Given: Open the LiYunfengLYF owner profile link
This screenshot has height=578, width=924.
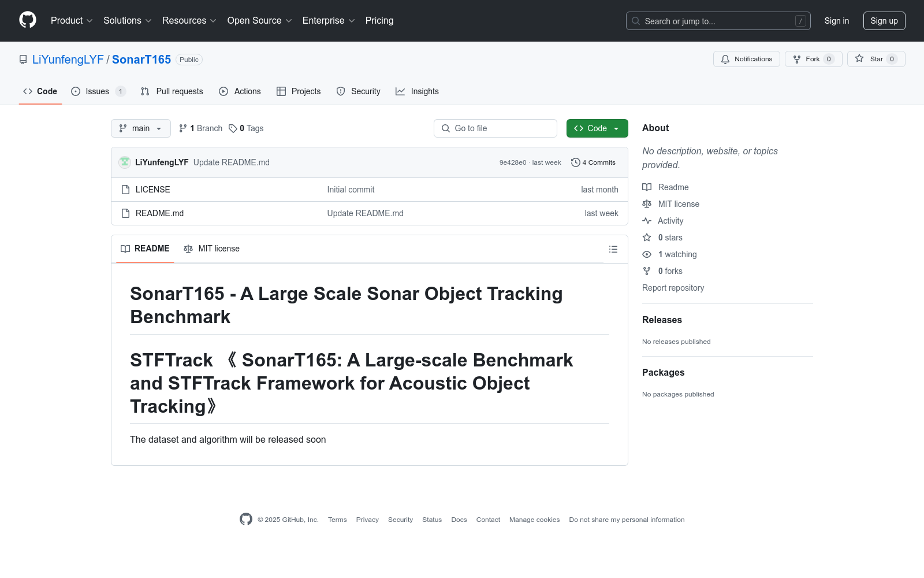Looking at the screenshot, I should 68,60.
